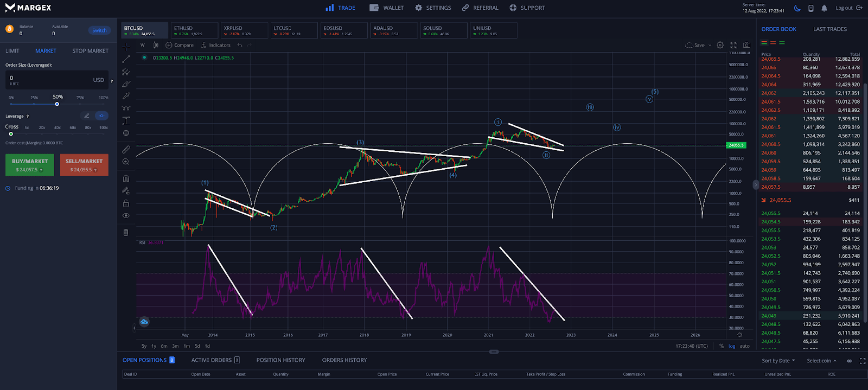
Task: Enter fullscreen chart mode
Action: point(733,45)
